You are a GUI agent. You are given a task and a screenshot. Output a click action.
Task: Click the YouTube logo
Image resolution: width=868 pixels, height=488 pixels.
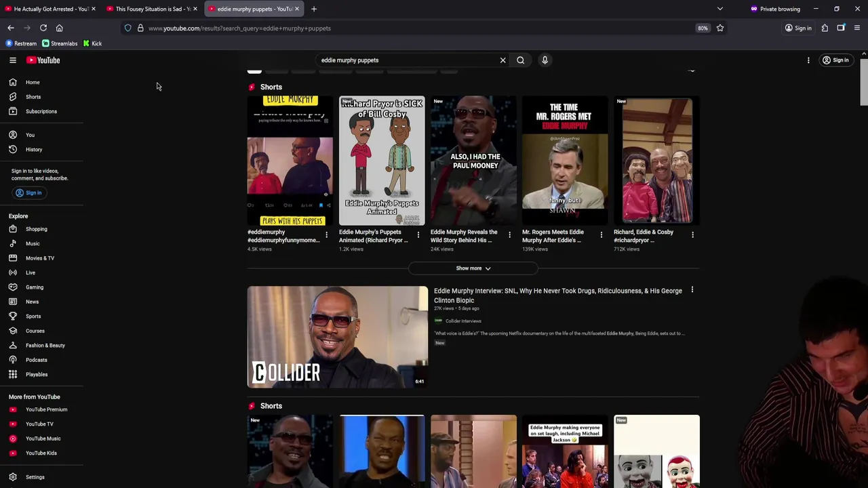(43, 60)
